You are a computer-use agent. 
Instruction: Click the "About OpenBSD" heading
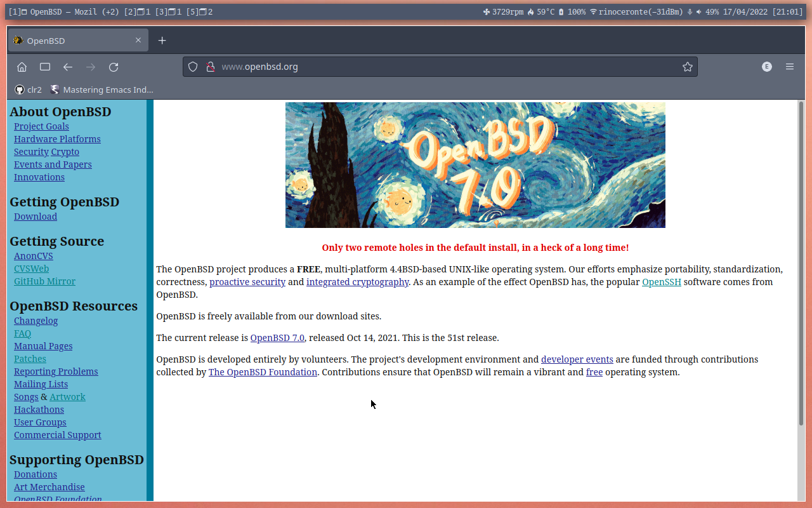[x=60, y=112]
